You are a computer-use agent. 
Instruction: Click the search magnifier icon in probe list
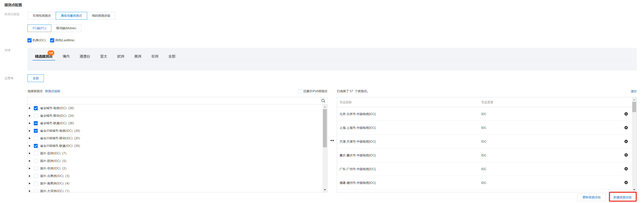point(323,101)
